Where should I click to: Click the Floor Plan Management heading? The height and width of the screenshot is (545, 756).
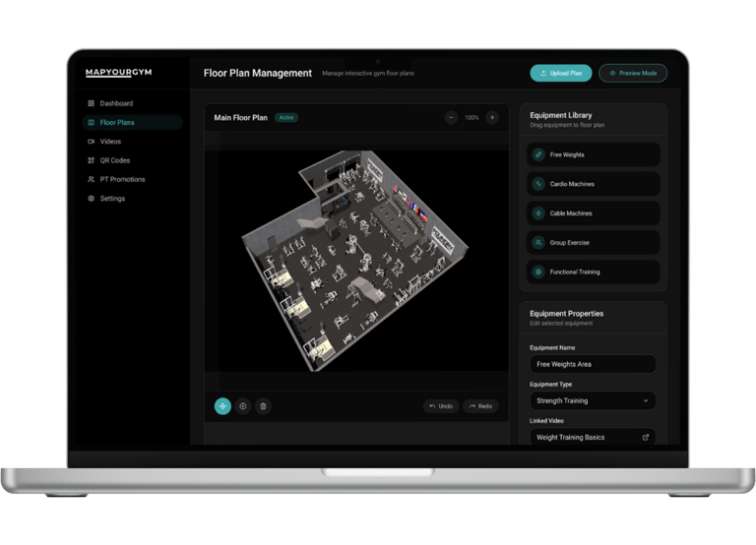[x=258, y=73]
